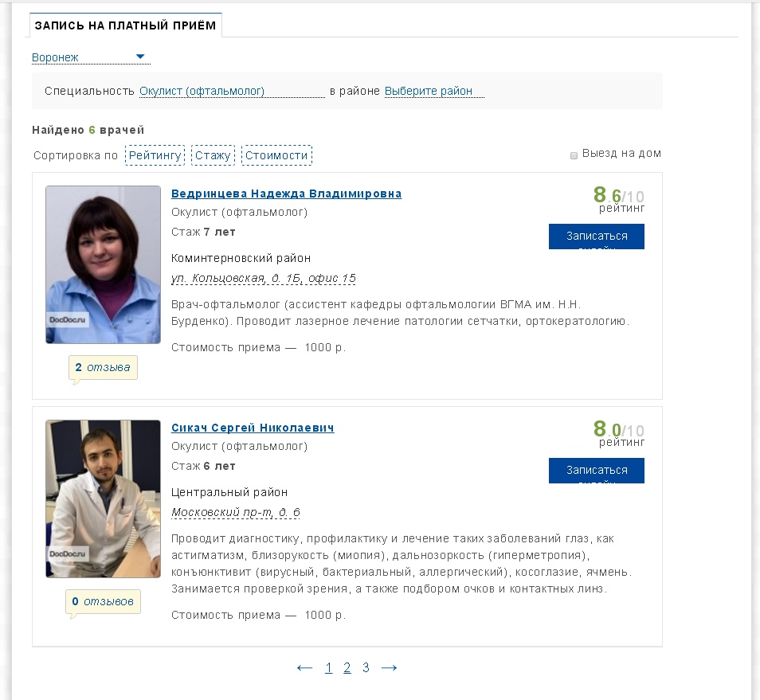760x700 pixels.
Task: Click the Сортировка по label
Action: [x=76, y=155]
